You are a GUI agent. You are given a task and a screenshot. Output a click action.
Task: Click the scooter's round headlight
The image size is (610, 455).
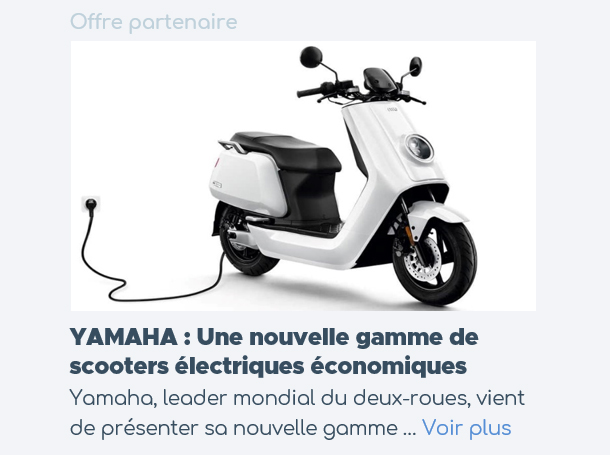(x=419, y=147)
